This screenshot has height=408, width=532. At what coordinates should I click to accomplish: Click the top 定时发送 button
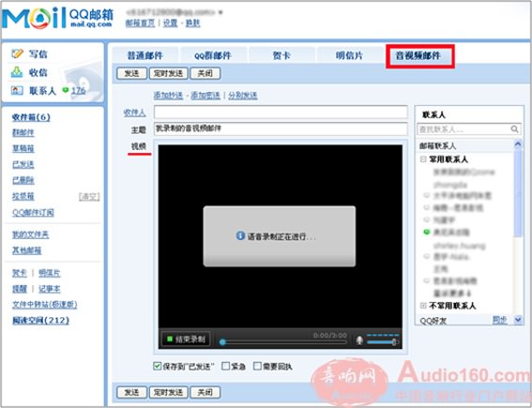[168, 73]
